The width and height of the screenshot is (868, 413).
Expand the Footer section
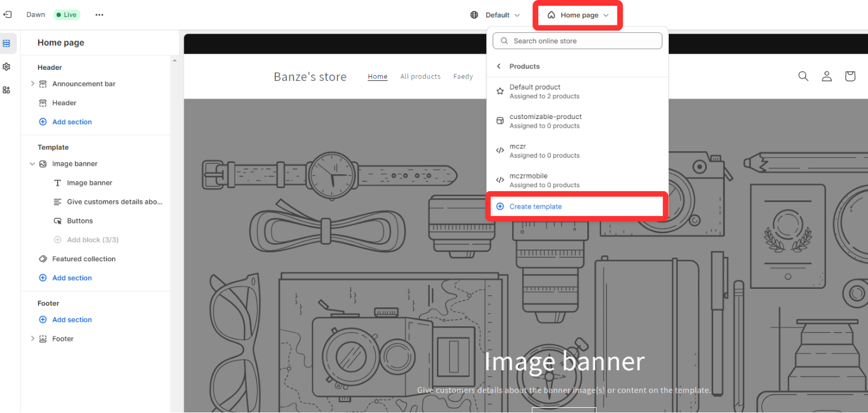33,338
